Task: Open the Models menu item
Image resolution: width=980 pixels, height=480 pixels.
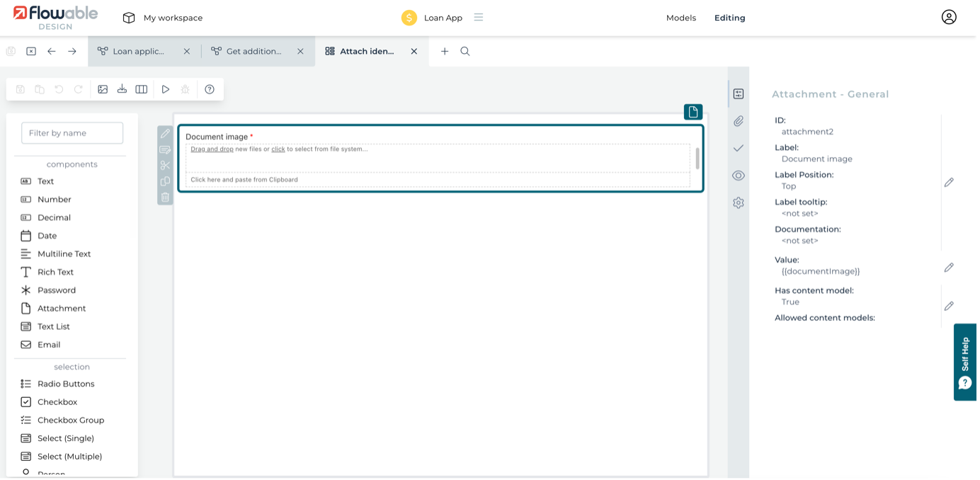Action: click(x=680, y=18)
